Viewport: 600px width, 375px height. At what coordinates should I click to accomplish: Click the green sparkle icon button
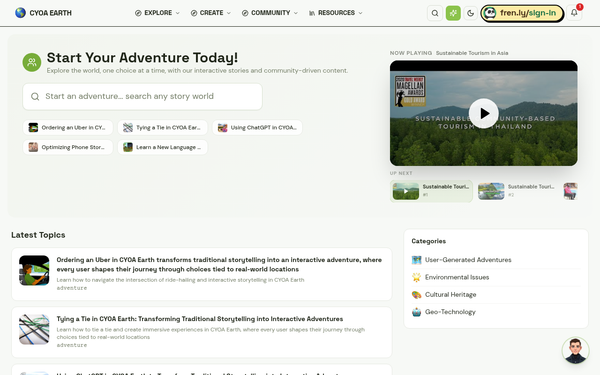[453, 13]
